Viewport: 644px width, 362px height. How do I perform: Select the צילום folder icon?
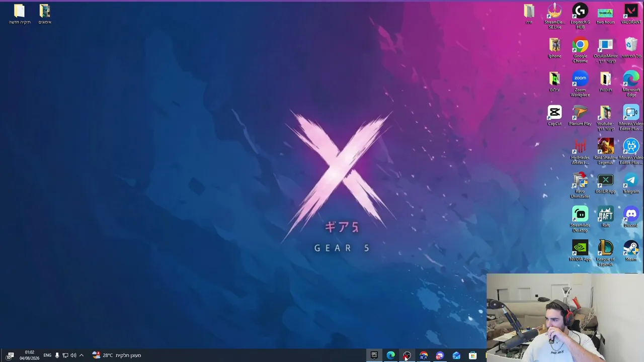[554, 82]
